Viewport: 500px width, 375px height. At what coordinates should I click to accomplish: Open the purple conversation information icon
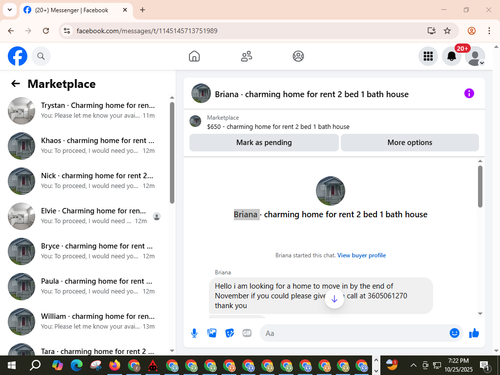click(x=469, y=93)
